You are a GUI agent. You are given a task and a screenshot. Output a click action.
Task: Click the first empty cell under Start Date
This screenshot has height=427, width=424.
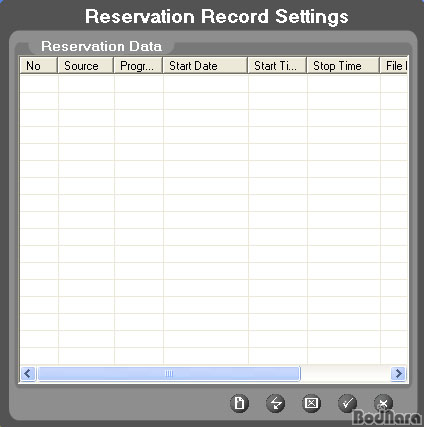pos(206,84)
